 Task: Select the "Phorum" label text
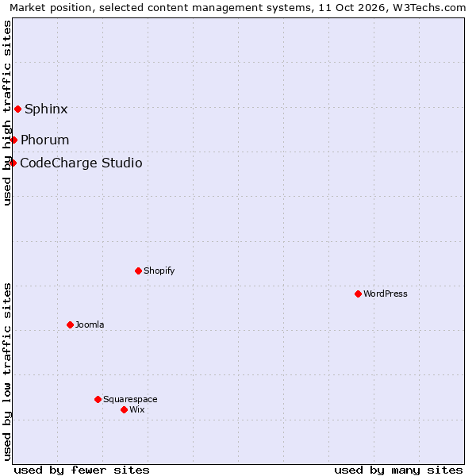tap(45, 140)
